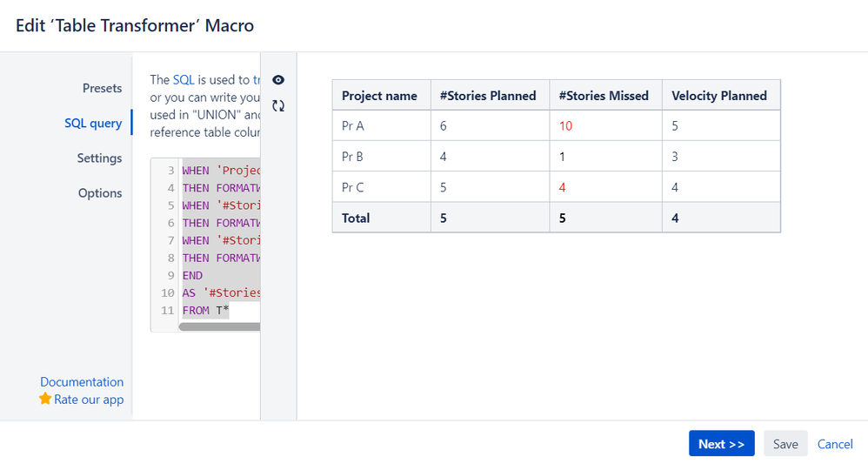Screen dimensions: 868x464
Task: Switch to the SQL query tab
Action: [x=93, y=123]
